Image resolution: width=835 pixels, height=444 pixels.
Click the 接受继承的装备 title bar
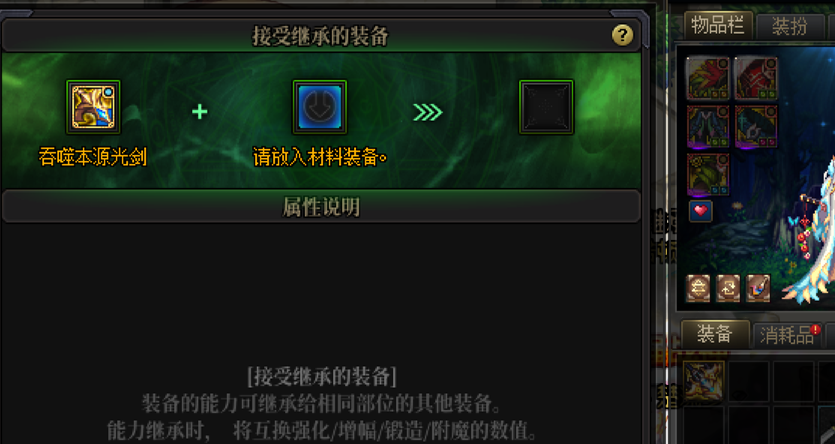point(321,36)
